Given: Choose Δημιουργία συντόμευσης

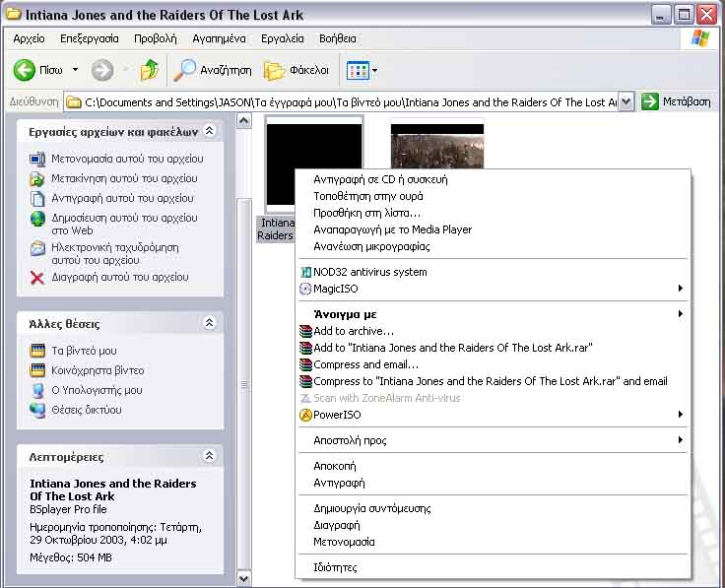Looking at the screenshot, I should (493, 508).
